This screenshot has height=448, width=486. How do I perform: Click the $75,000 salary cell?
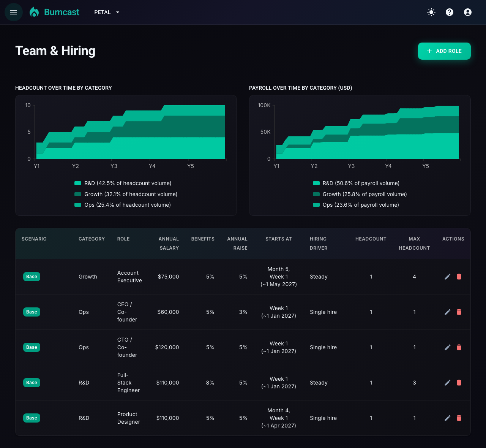point(169,277)
